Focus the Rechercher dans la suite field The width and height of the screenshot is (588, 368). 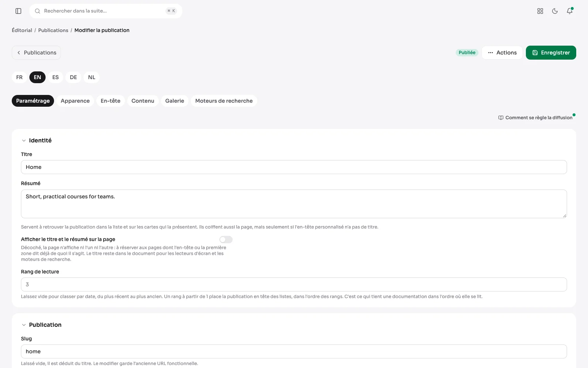106,11
